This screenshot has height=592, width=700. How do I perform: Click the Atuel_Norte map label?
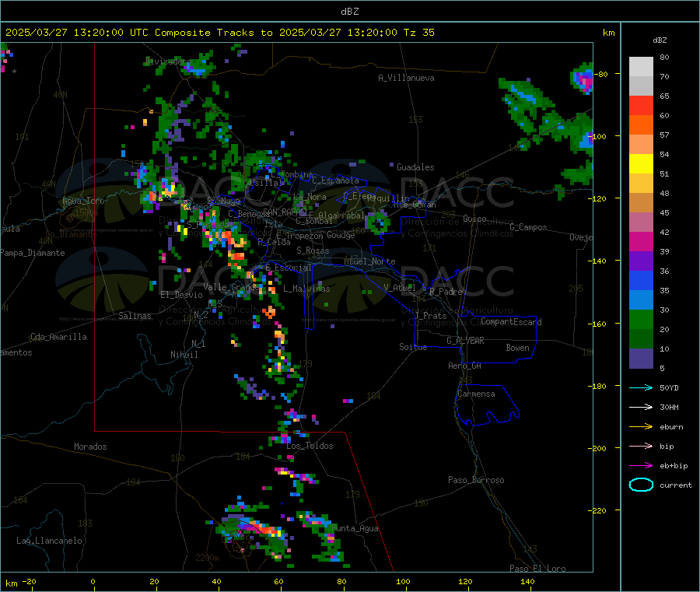point(369,261)
